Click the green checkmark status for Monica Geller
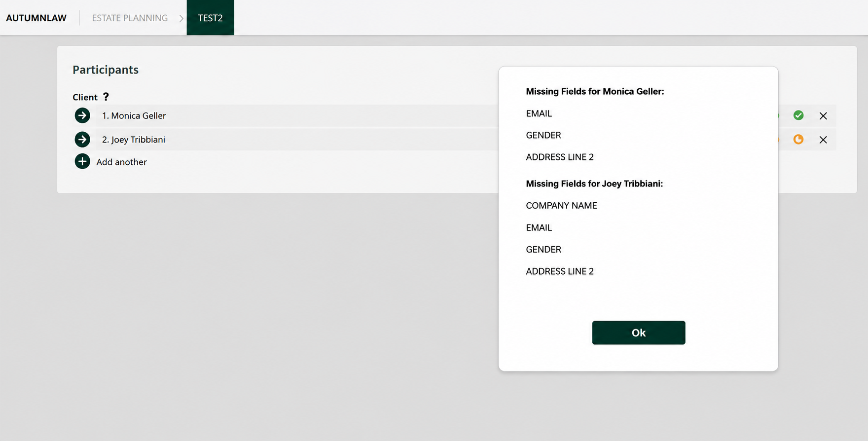This screenshot has width=868, height=441. [798, 115]
